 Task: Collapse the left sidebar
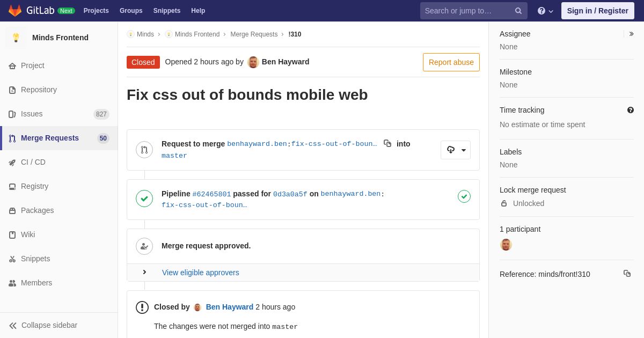(43, 325)
